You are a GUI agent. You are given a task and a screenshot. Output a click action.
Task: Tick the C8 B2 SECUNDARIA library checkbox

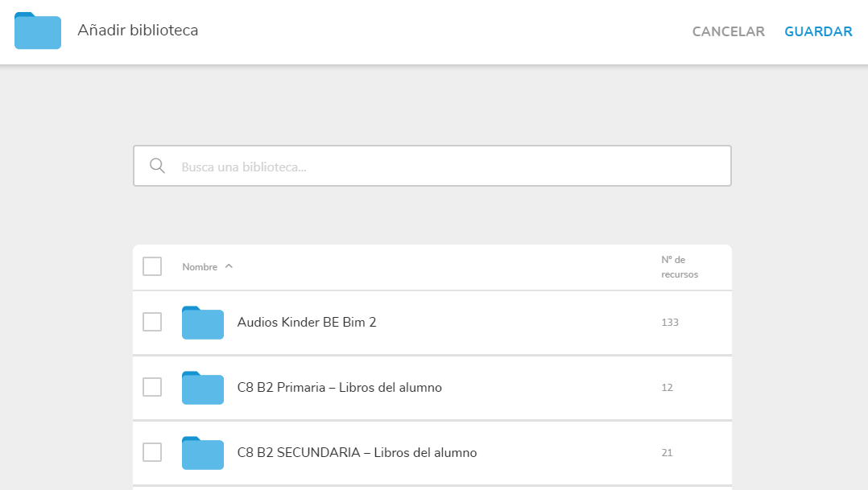pos(152,452)
